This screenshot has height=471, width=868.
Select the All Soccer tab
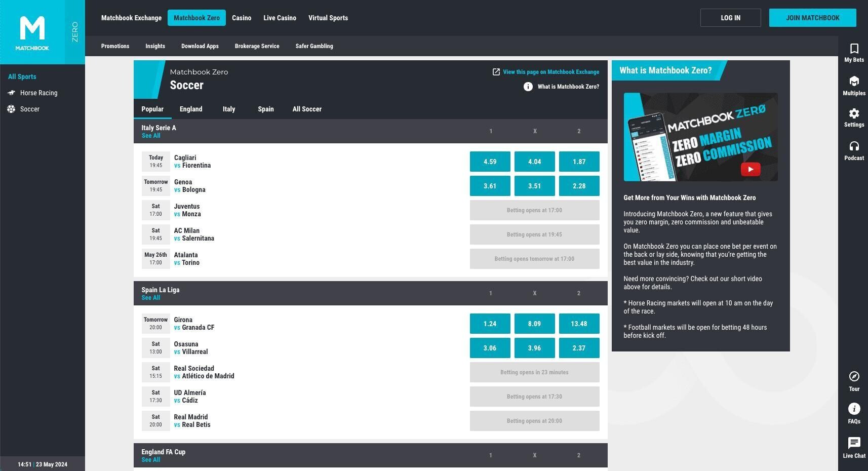pyautogui.click(x=307, y=109)
